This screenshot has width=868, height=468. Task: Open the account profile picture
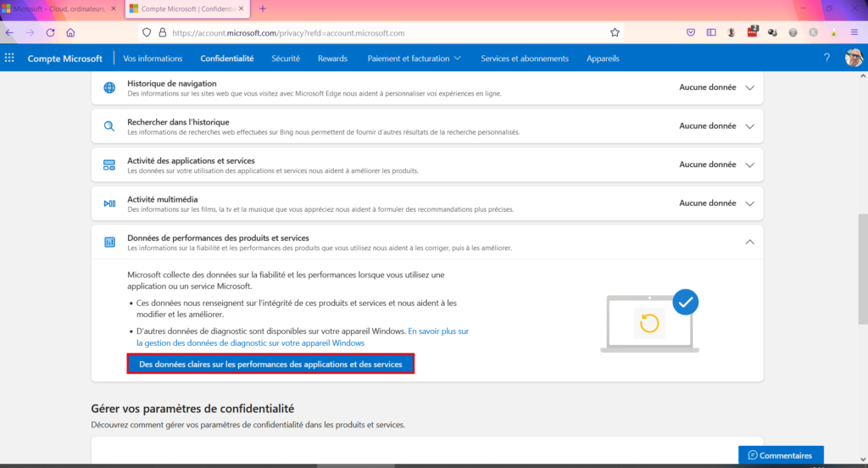[853, 58]
